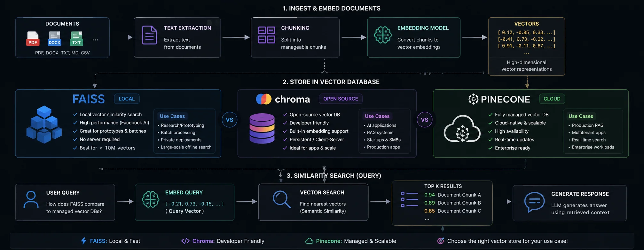Click the lightning bolt icon beside FAISS footer
Image resolution: width=644 pixels, height=250 pixels.
click(x=83, y=241)
